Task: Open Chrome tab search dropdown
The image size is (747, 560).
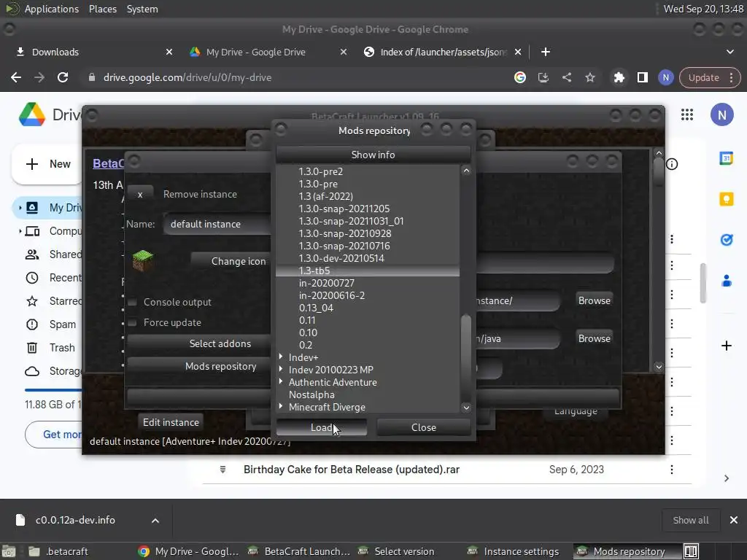Action: [x=729, y=52]
